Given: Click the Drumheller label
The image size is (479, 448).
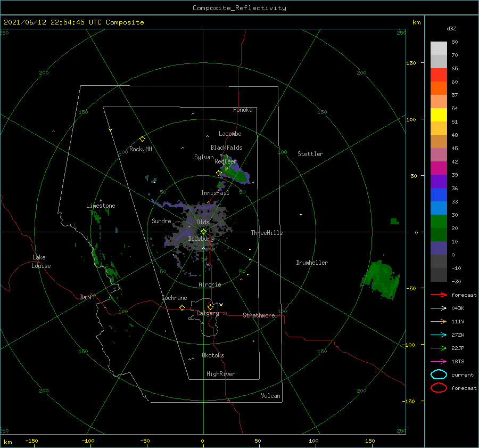Looking at the screenshot, I should (312, 263).
